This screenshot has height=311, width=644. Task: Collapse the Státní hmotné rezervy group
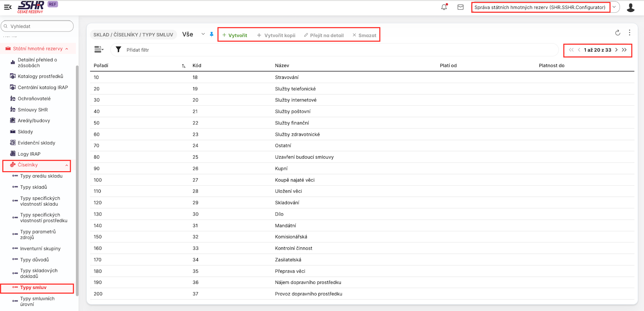pos(67,49)
